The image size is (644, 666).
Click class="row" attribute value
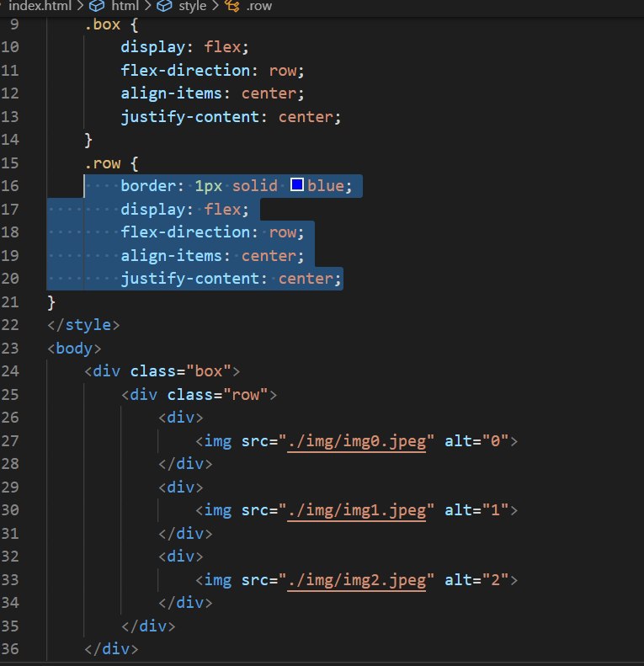pyautogui.click(x=246, y=395)
